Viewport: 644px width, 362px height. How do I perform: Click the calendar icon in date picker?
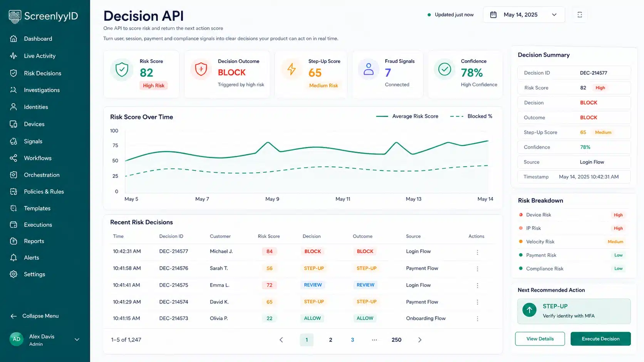pyautogui.click(x=493, y=15)
